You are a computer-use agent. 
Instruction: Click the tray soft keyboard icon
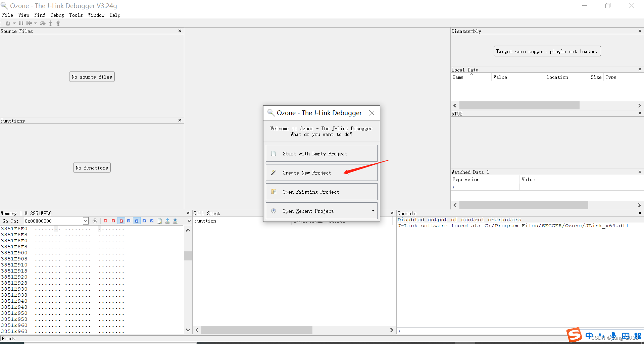tap(626, 336)
